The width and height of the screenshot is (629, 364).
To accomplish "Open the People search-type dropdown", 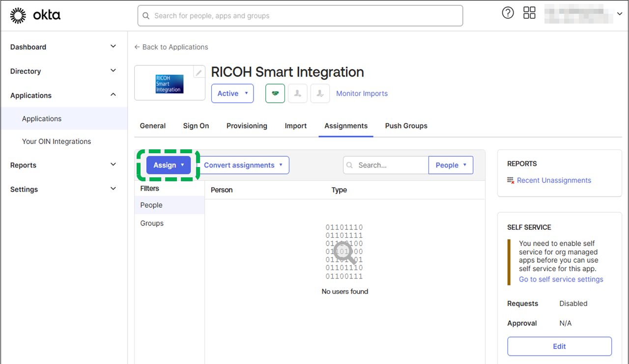I will [x=451, y=165].
